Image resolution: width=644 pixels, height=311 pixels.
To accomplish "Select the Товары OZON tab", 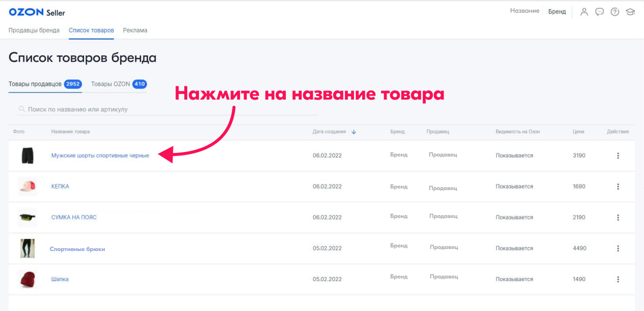I will 118,84.
